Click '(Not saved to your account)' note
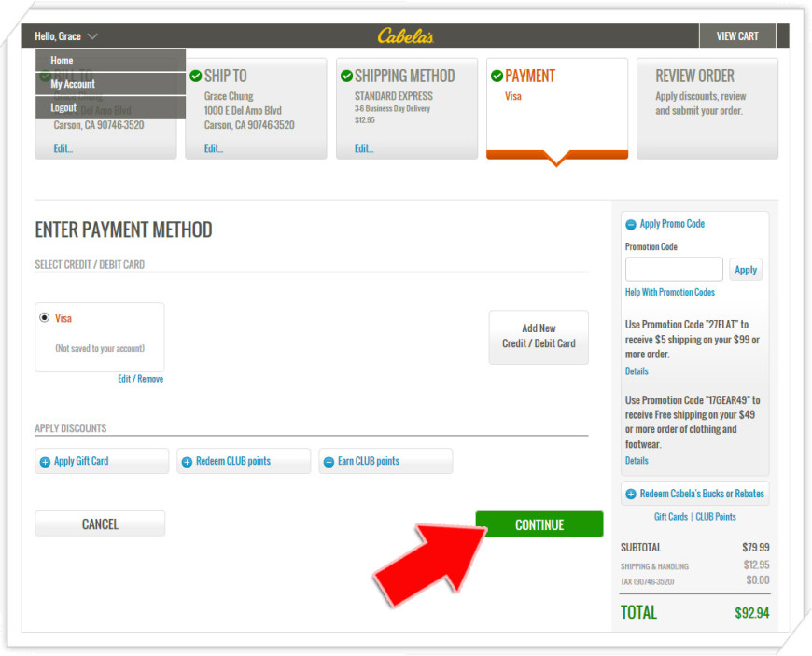 coord(100,348)
